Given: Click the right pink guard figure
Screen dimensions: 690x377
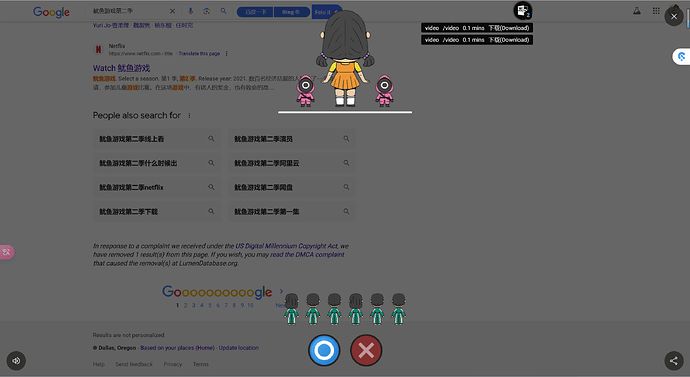Looking at the screenshot, I should click(x=384, y=91).
